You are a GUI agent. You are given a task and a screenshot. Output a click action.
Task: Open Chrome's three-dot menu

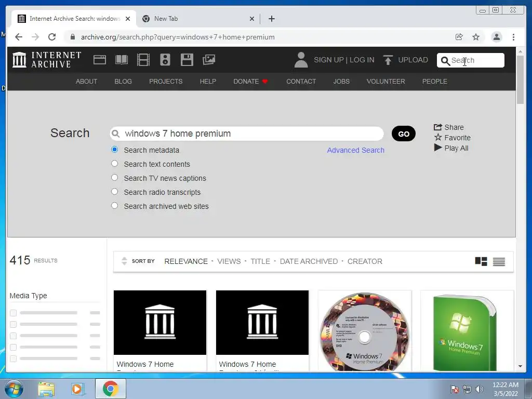[513, 37]
